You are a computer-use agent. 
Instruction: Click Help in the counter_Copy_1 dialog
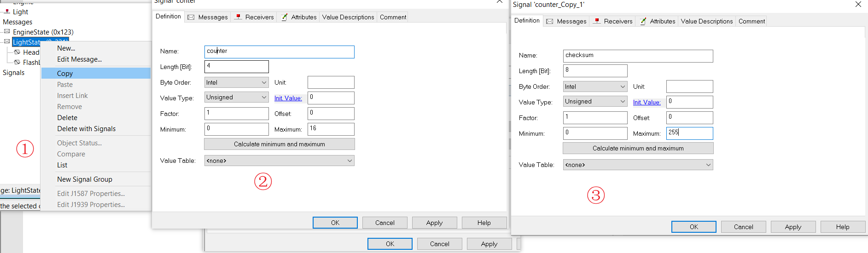[843, 227]
